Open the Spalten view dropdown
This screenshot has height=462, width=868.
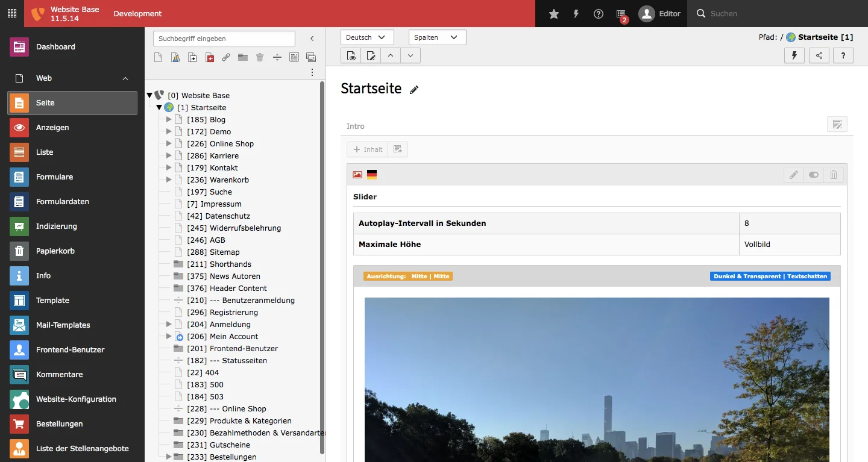tap(437, 37)
